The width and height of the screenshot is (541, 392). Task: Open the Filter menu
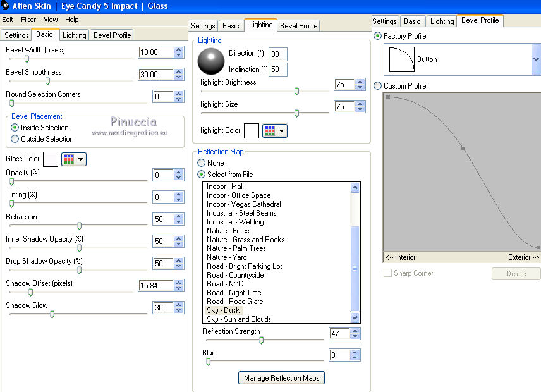(x=28, y=20)
